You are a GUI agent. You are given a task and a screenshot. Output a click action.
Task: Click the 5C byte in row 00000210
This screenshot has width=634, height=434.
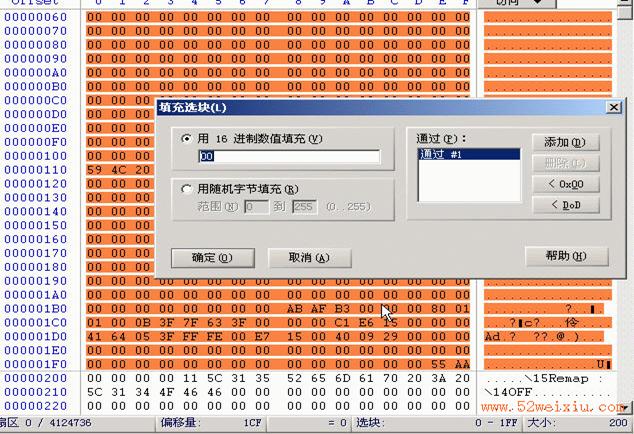point(95,392)
